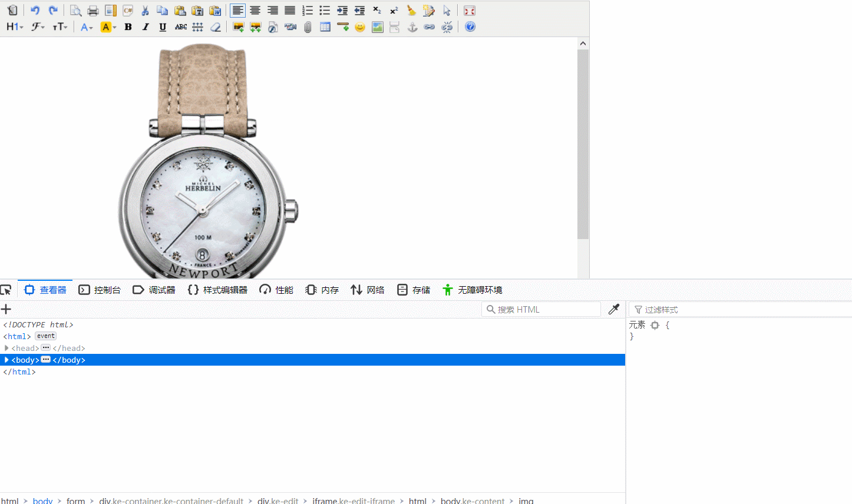
Task: Toggle strikethrough ABC formatting
Action: coord(181,27)
